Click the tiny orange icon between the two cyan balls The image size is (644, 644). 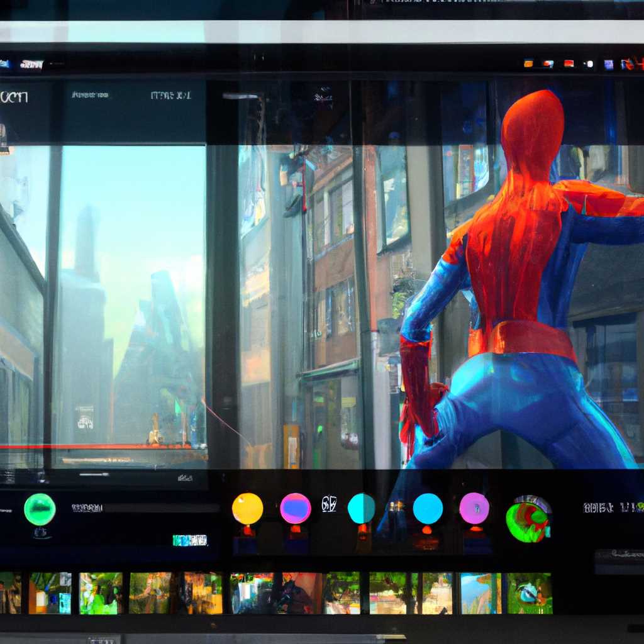point(396,506)
